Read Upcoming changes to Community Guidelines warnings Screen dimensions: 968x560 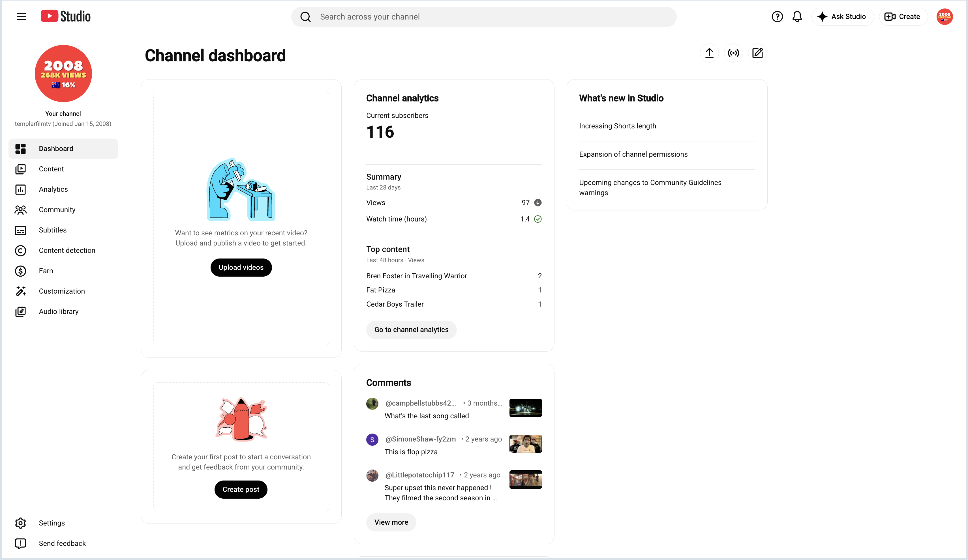click(x=650, y=187)
